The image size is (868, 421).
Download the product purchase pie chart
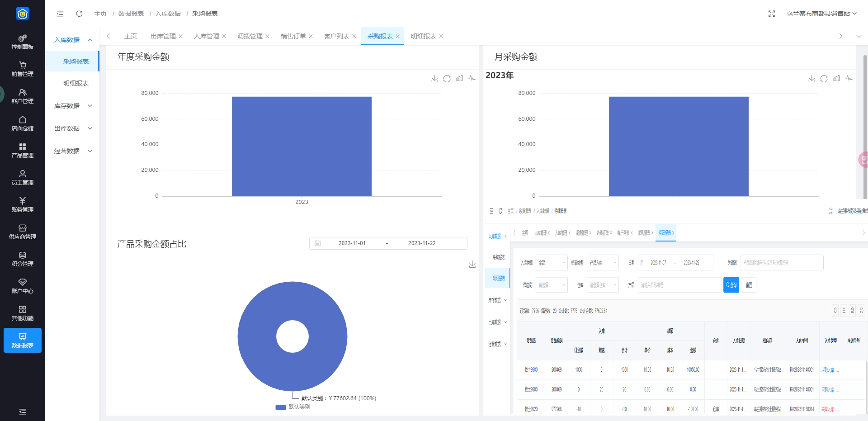[472, 264]
